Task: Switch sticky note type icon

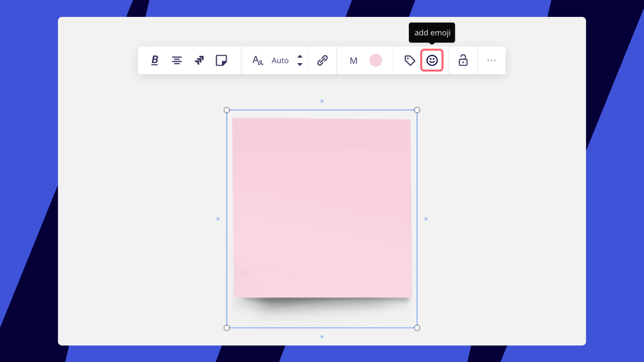Action: click(221, 60)
